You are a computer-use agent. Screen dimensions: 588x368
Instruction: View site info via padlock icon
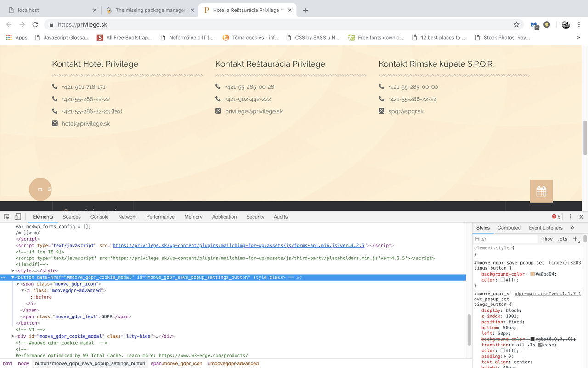pos(51,25)
